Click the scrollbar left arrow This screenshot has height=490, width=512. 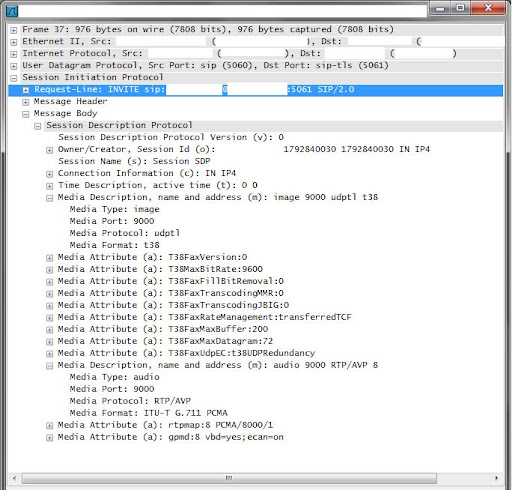click(14, 478)
